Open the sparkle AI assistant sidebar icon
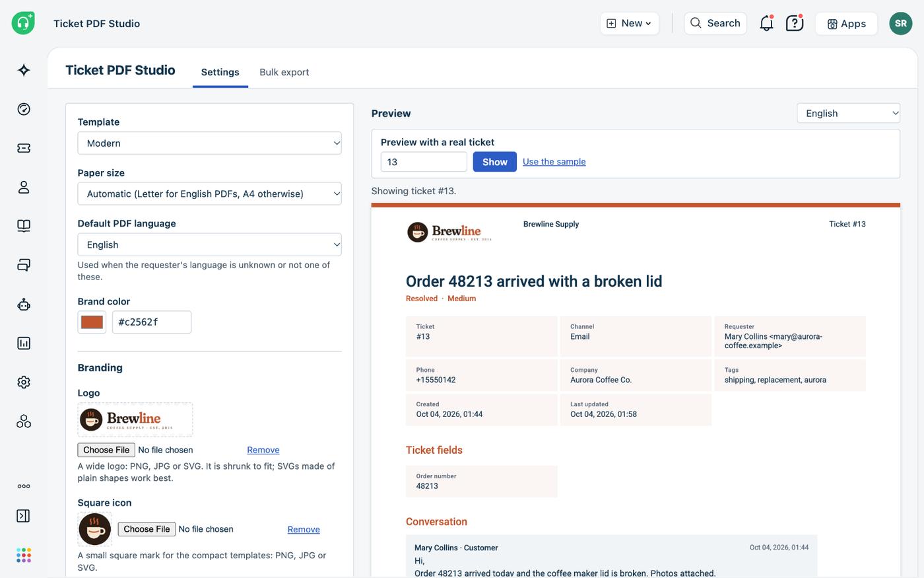Image resolution: width=924 pixels, height=578 pixels. 24,70
